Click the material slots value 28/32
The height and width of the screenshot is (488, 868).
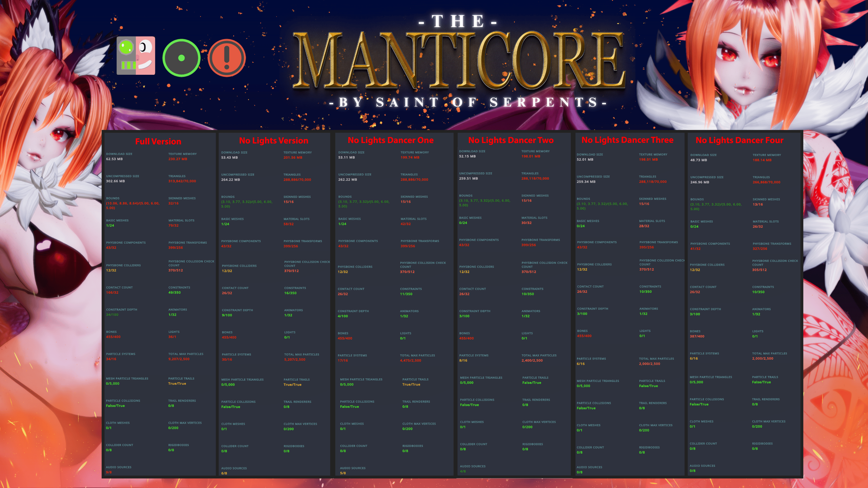tap(644, 226)
